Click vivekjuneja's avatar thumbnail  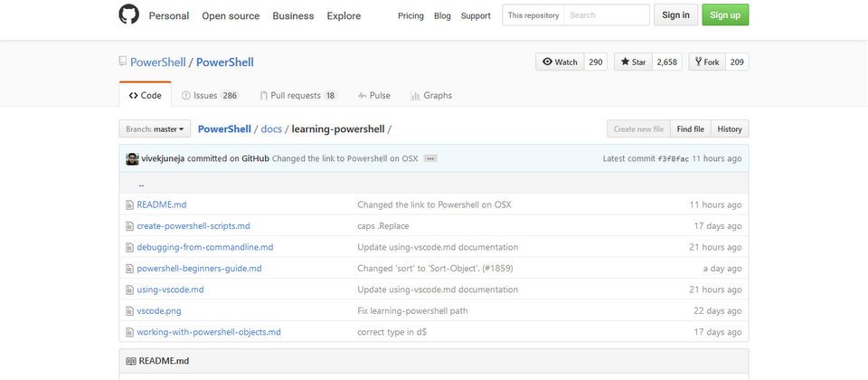[x=132, y=159]
